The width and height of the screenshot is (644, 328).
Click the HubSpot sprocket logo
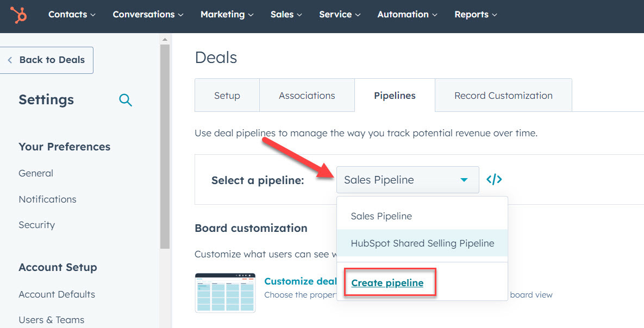[17, 15]
